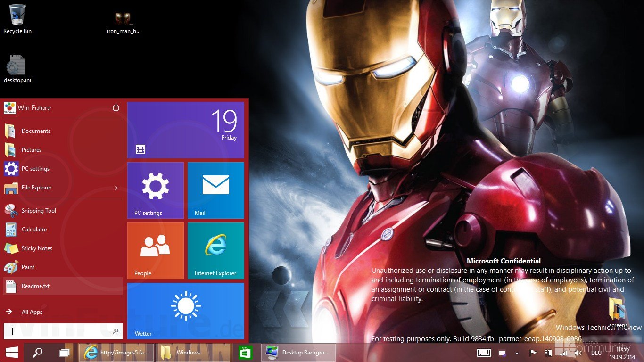Open the Action Center flag icon

coord(533,353)
